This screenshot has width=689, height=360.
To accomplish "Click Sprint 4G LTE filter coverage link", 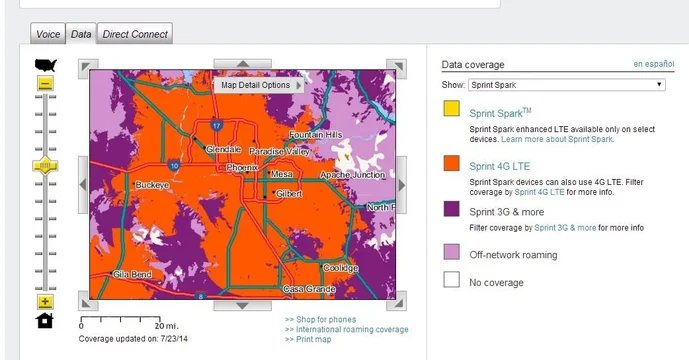I will (539, 192).
